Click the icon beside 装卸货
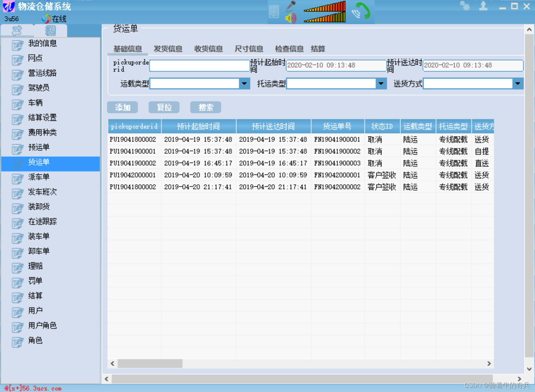 click(x=18, y=208)
